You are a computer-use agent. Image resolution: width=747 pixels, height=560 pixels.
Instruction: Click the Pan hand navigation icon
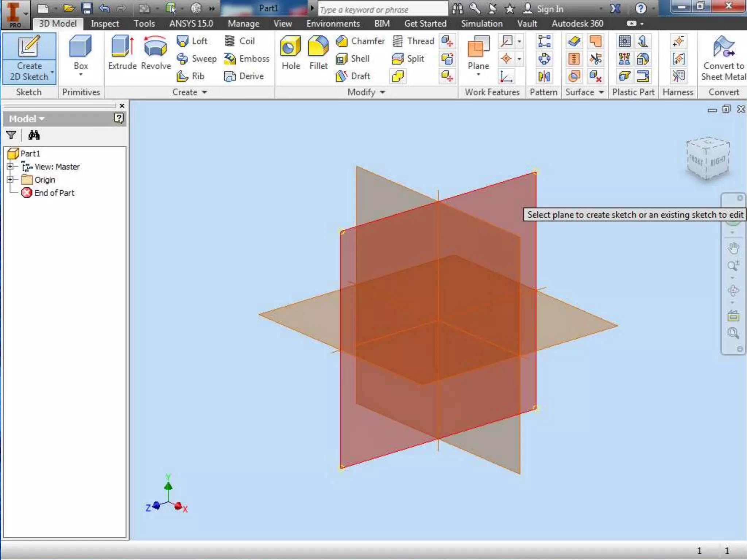(733, 248)
